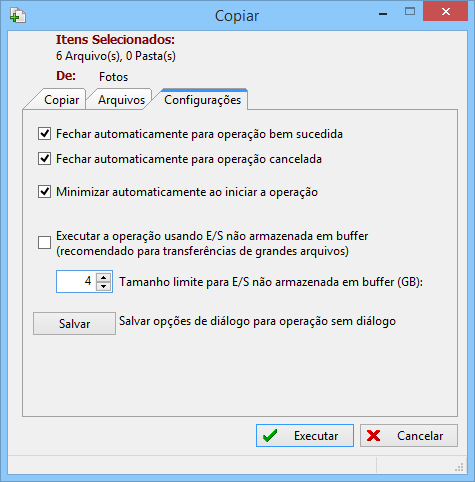475x482 pixels.
Task: Uncheck auto-close for cancelled operation
Action: [44, 159]
